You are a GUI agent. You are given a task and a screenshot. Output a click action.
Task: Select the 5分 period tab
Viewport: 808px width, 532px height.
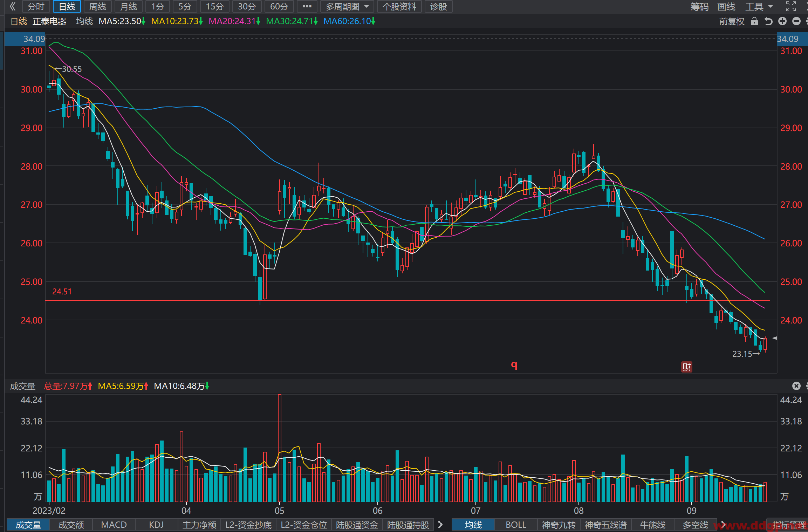pyautogui.click(x=185, y=6)
